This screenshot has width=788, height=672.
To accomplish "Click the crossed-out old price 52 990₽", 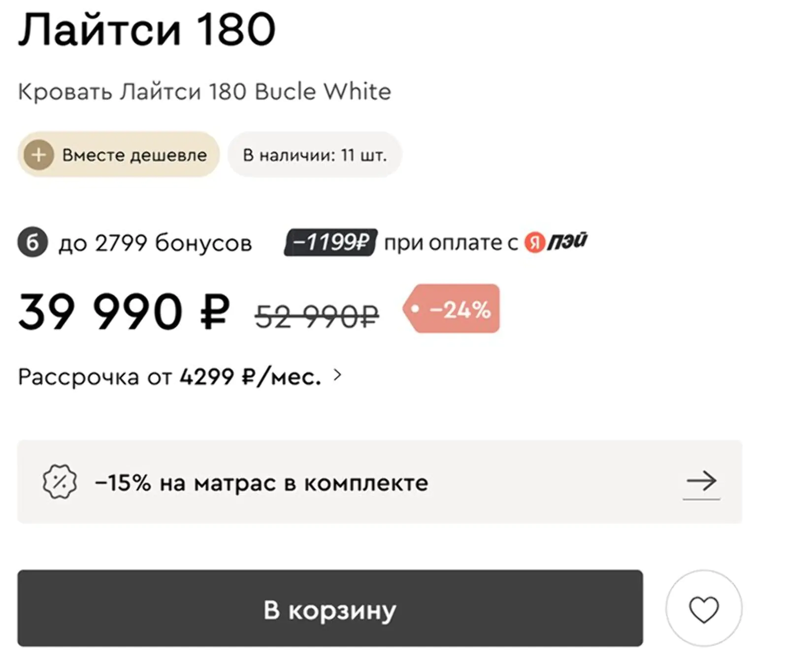I will coord(317,315).
